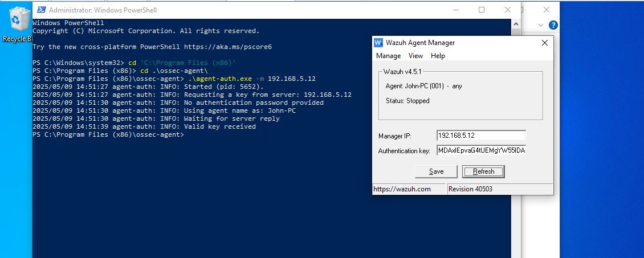This screenshot has height=258, width=644.
Task: Close the background window behind PowerShell
Action: pos(546,10)
